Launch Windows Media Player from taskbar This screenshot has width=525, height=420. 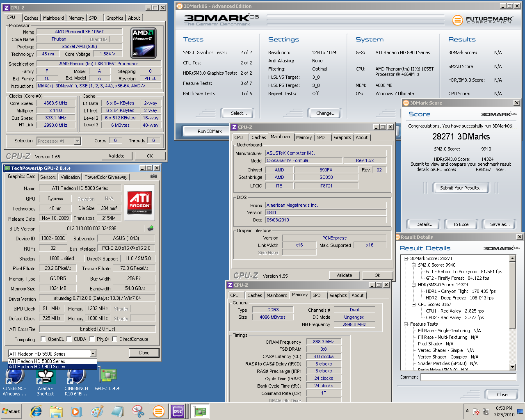pos(76,411)
